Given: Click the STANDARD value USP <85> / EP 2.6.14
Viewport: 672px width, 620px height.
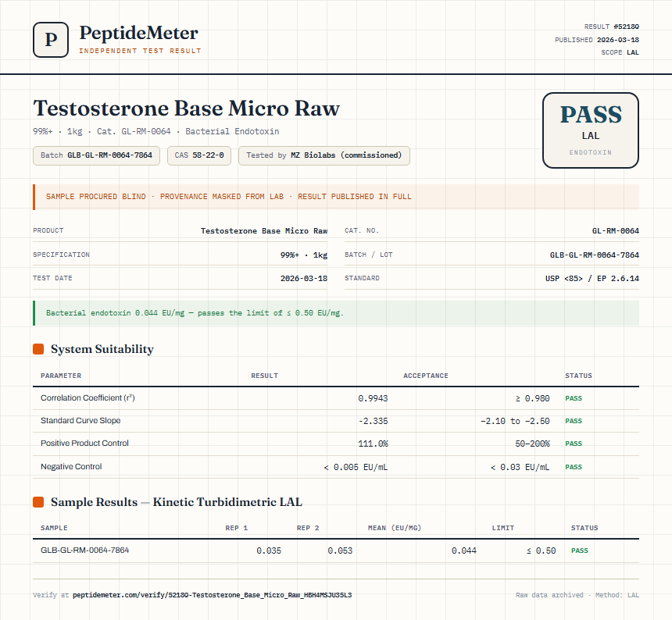Looking at the screenshot, I should (x=592, y=278).
